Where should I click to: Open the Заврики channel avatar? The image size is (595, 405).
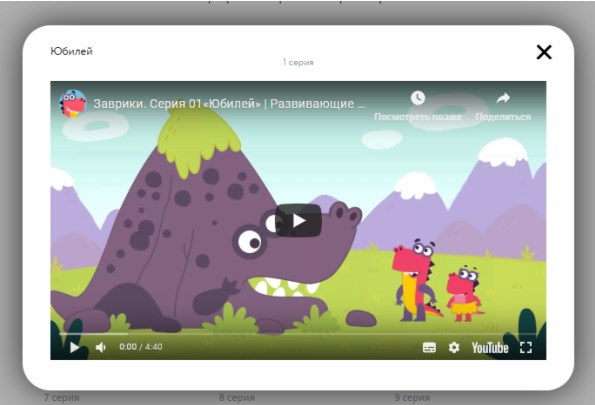pyautogui.click(x=73, y=103)
